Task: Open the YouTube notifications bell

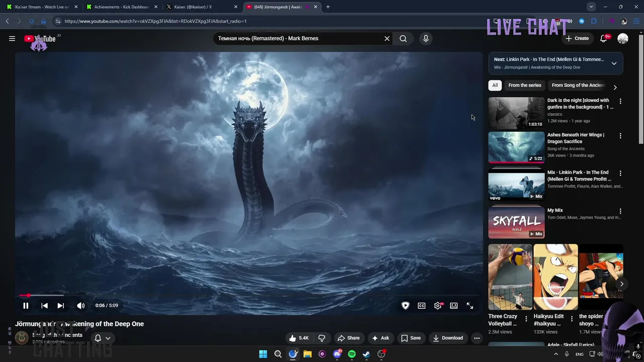Action: 604,39
